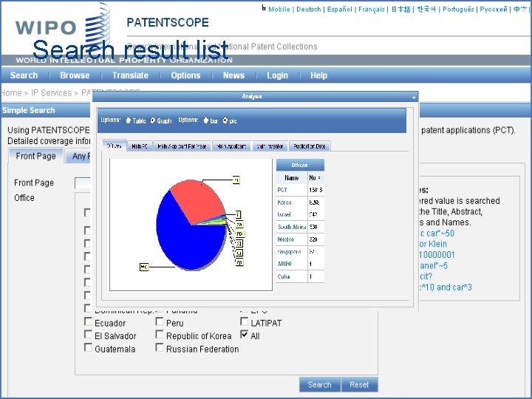Choose the pie chart radio option
The image size is (532, 399).
tap(225, 120)
